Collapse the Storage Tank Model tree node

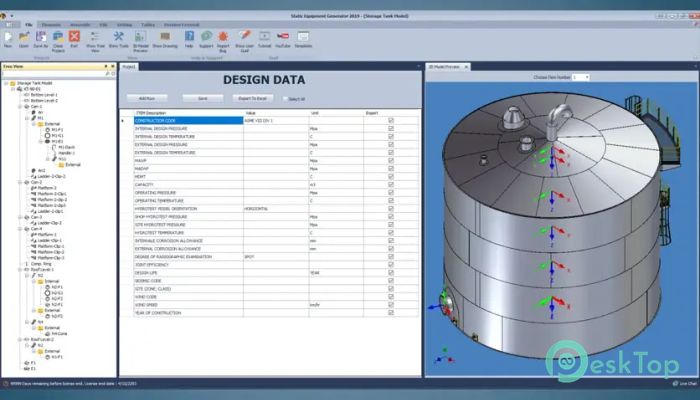(x=5, y=82)
